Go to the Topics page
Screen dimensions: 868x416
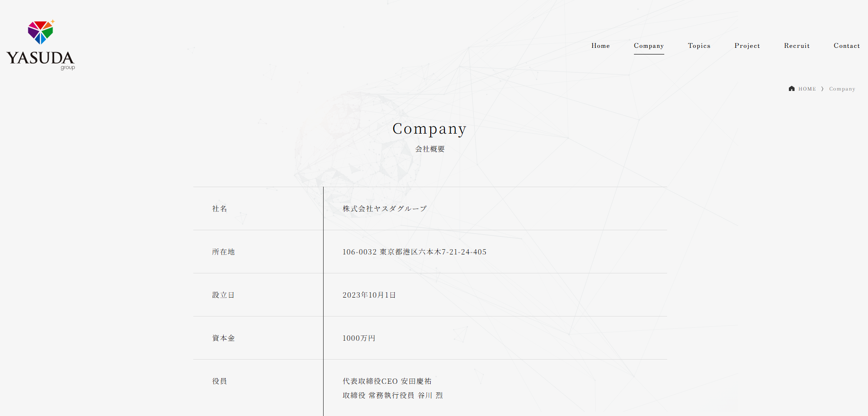[x=699, y=46]
